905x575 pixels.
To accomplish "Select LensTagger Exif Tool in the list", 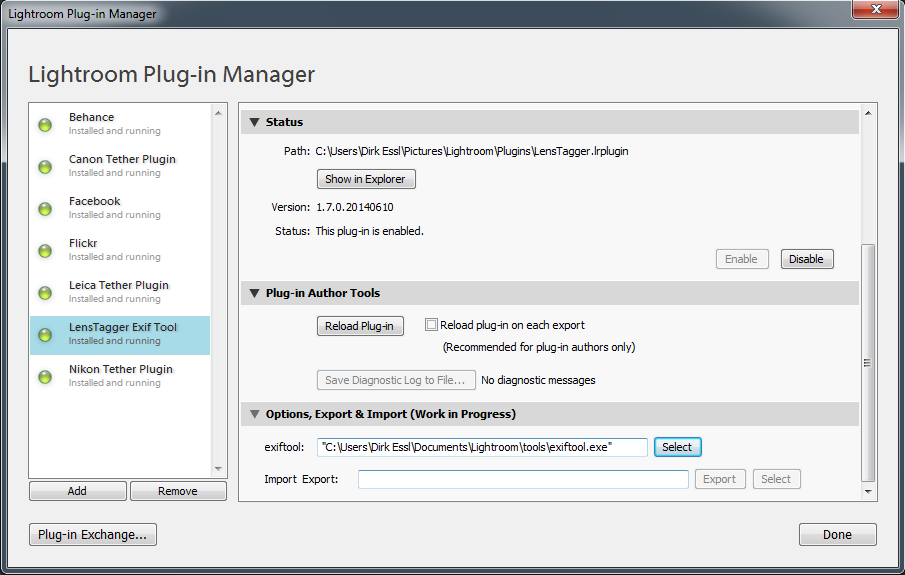I will 120,335.
